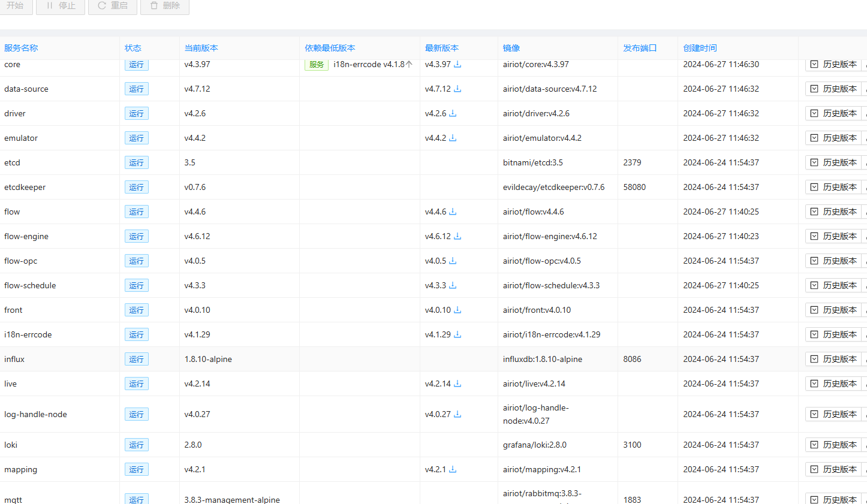Open history versions for mapping
Screen dimensions: 867x504
click(833, 469)
